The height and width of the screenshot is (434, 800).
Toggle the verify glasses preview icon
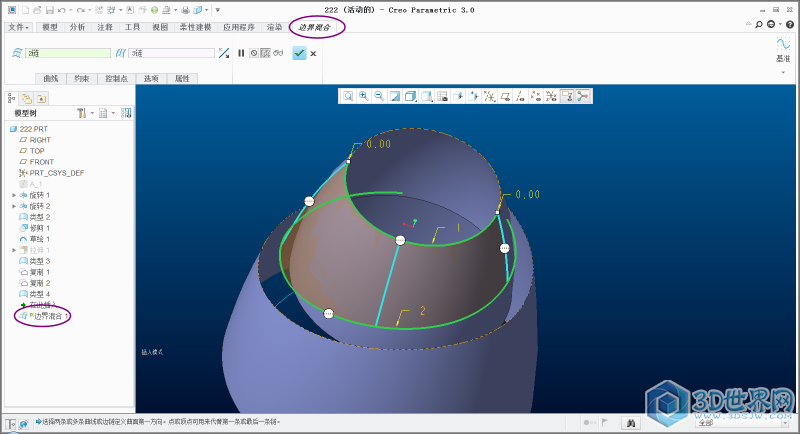pos(278,53)
